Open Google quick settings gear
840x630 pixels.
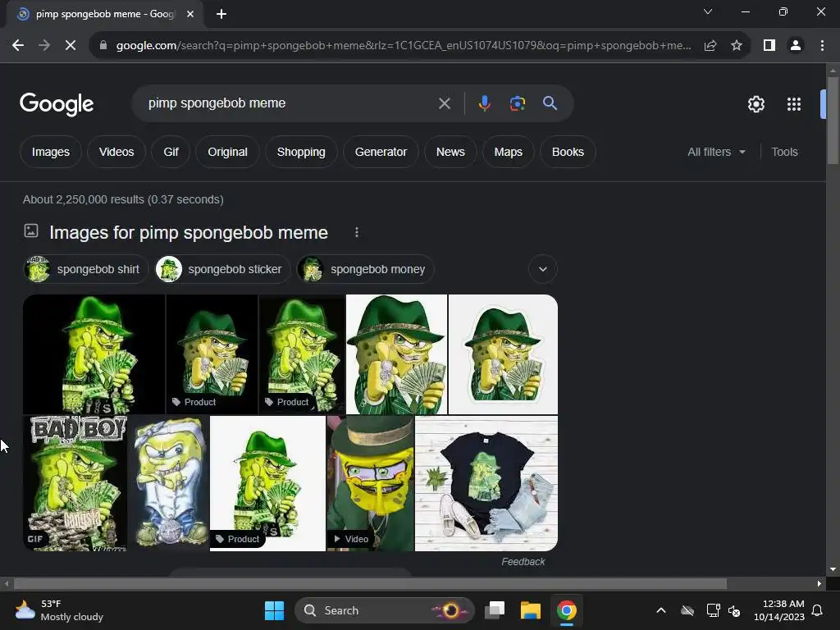756,104
